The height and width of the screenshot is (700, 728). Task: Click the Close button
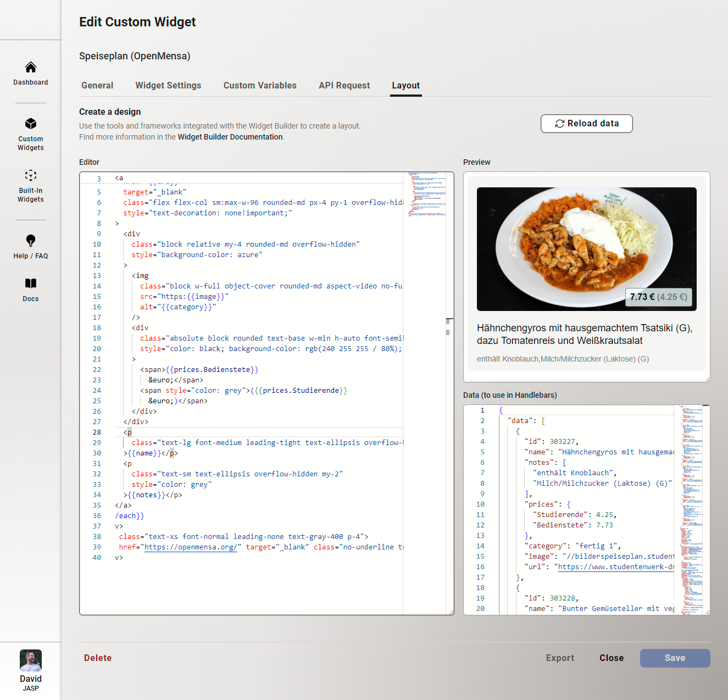611,658
